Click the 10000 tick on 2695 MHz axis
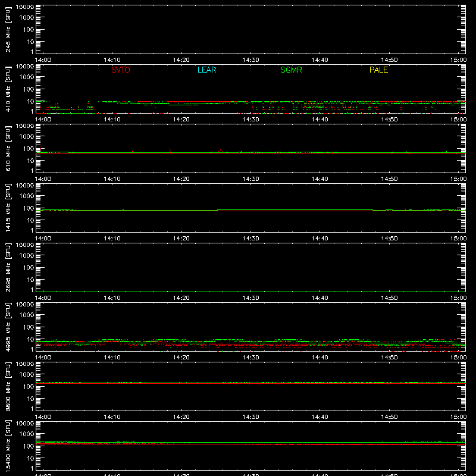The image size is (476, 476). coord(25,245)
